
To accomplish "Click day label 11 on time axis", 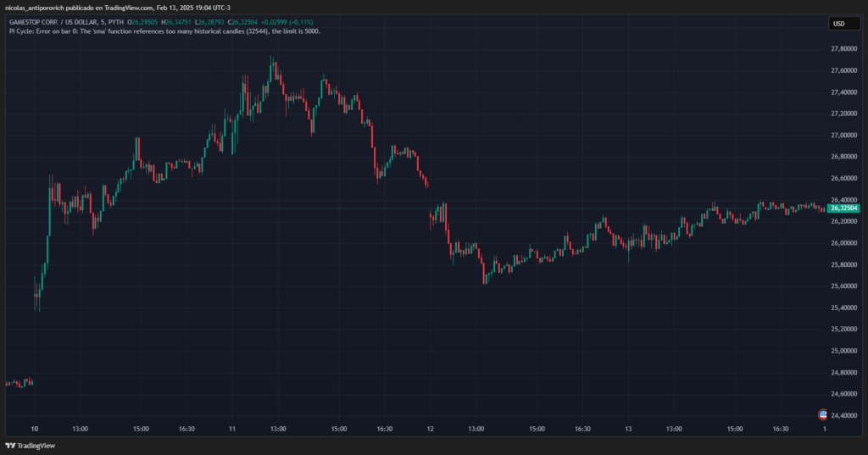I will click(232, 429).
